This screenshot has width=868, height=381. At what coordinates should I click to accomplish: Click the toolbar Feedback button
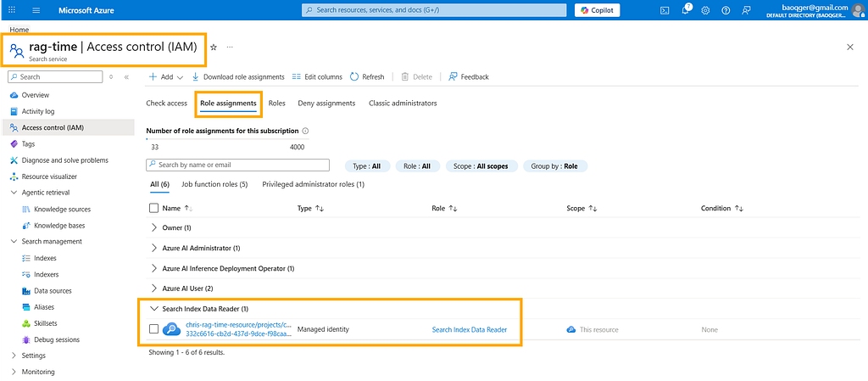(x=469, y=77)
